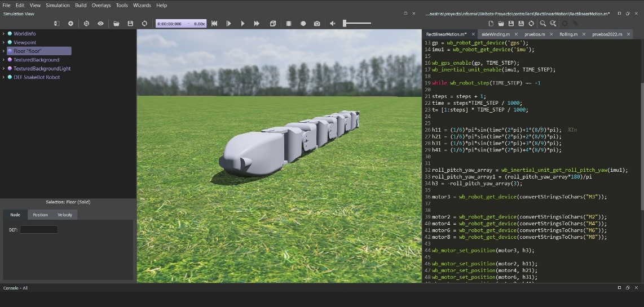This screenshot has height=307, width=644.
Task: Click the volume slider handle
Action: pyautogui.click(x=345, y=24)
